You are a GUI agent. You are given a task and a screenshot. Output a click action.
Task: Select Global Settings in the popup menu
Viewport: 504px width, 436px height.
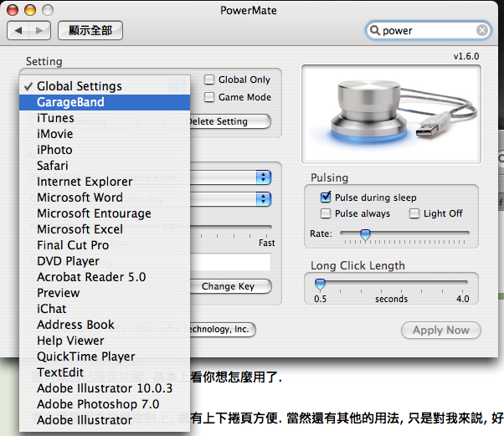click(x=105, y=86)
